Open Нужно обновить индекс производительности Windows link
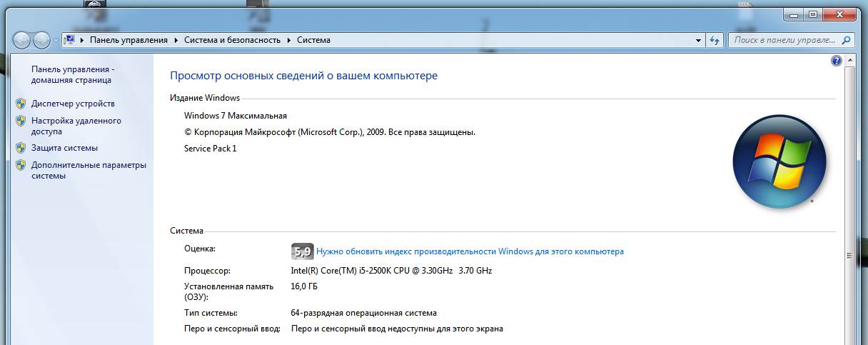This screenshot has width=868, height=345. coord(470,251)
